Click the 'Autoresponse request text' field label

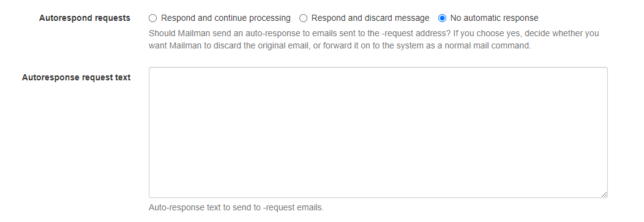click(x=76, y=77)
